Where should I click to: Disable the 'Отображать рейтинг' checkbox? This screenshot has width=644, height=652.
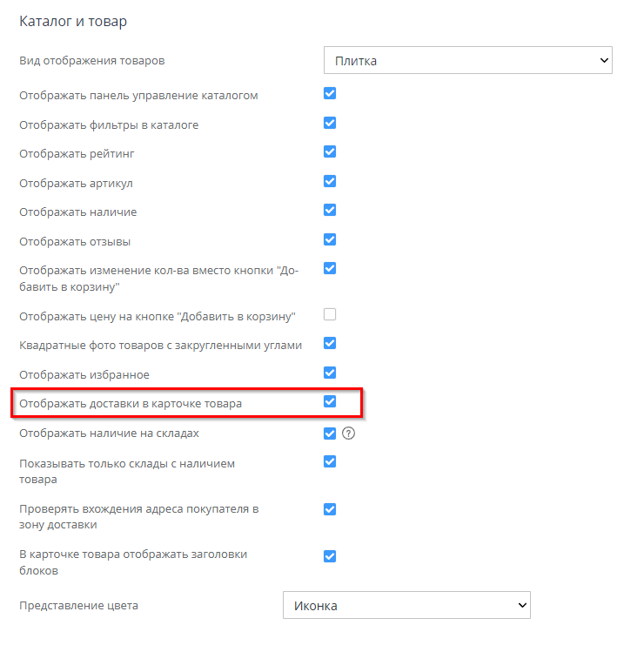click(x=330, y=152)
